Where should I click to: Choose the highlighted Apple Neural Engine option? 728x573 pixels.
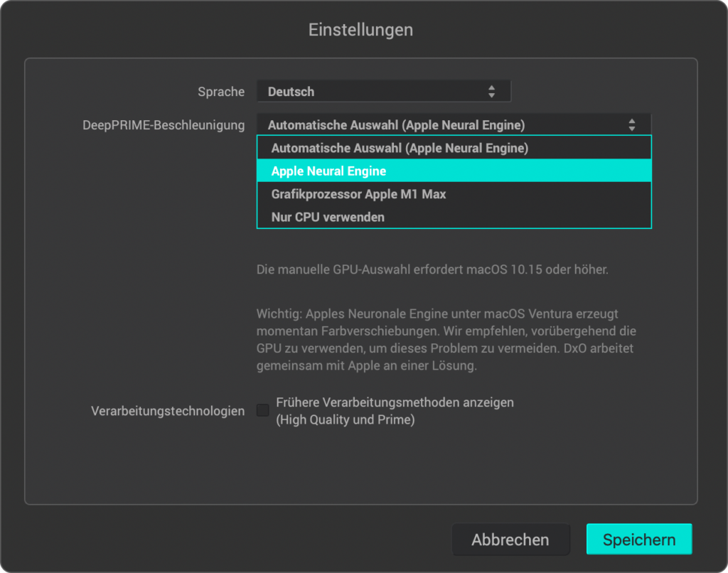pos(454,171)
